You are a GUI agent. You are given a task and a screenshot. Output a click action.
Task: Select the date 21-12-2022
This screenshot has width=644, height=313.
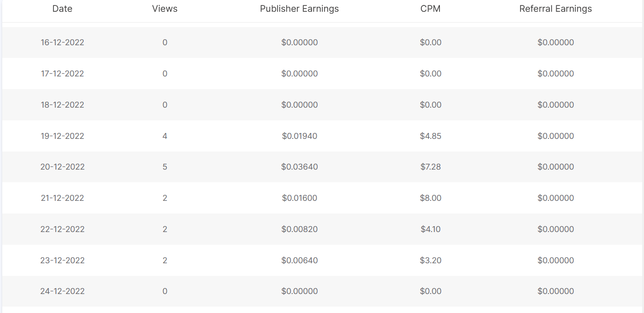[62, 198]
